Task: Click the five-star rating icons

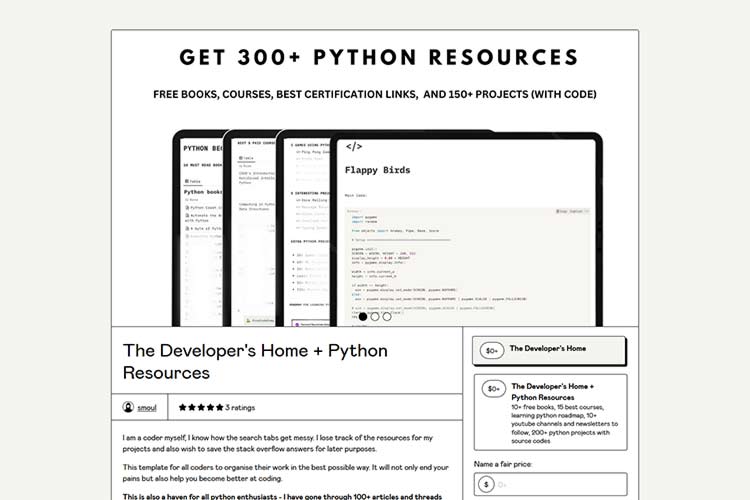Action: click(x=200, y=407)
